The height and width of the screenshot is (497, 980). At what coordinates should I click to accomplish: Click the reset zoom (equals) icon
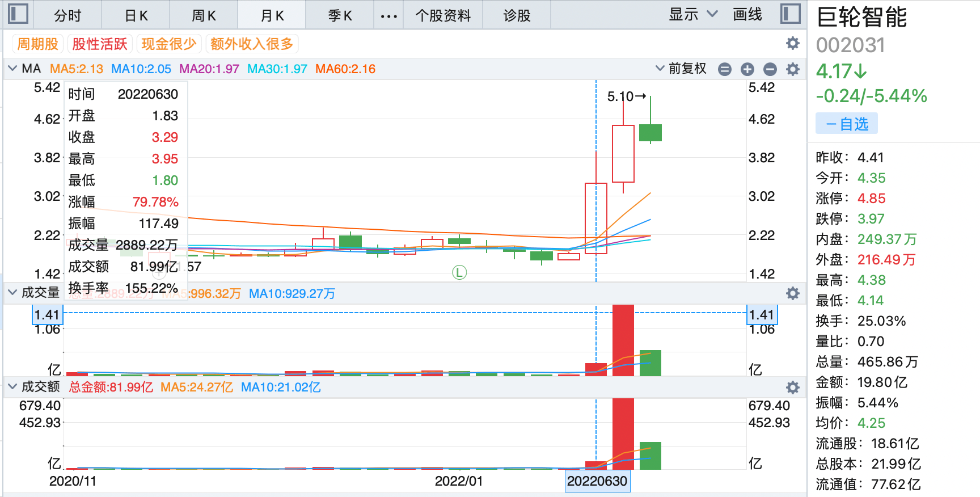pos(725,69)
